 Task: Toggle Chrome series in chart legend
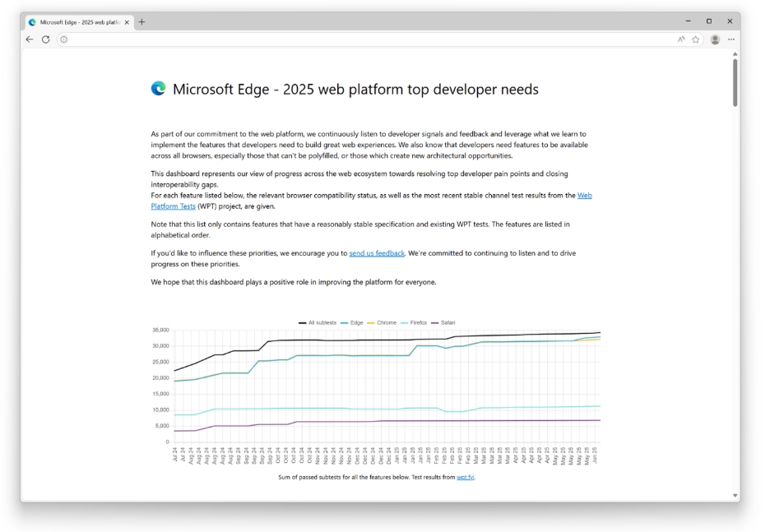pos(382,323)
